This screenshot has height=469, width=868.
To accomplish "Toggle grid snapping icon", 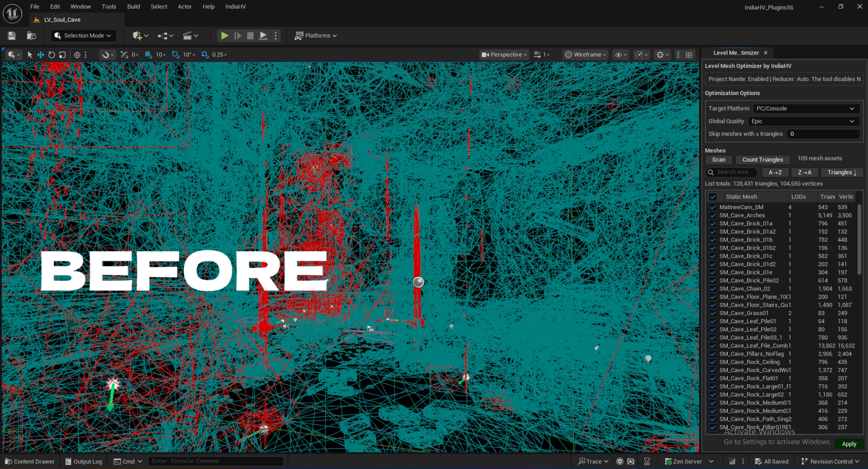I will 148,55.
